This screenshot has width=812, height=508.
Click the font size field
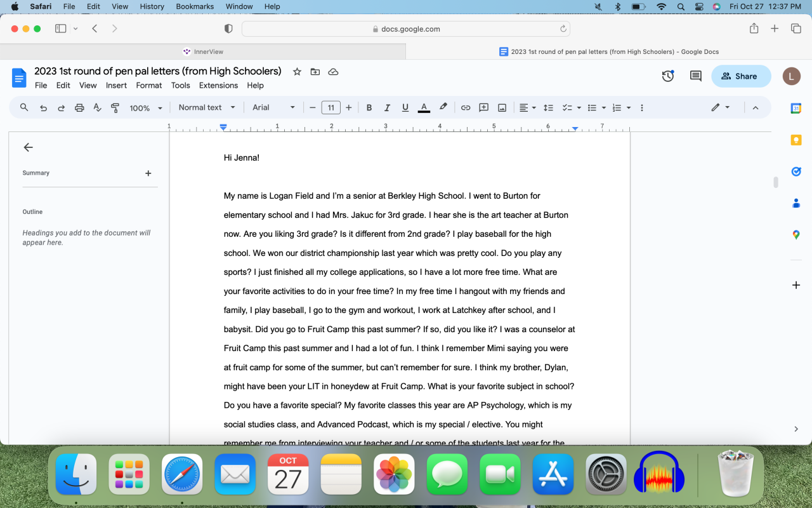331,108
